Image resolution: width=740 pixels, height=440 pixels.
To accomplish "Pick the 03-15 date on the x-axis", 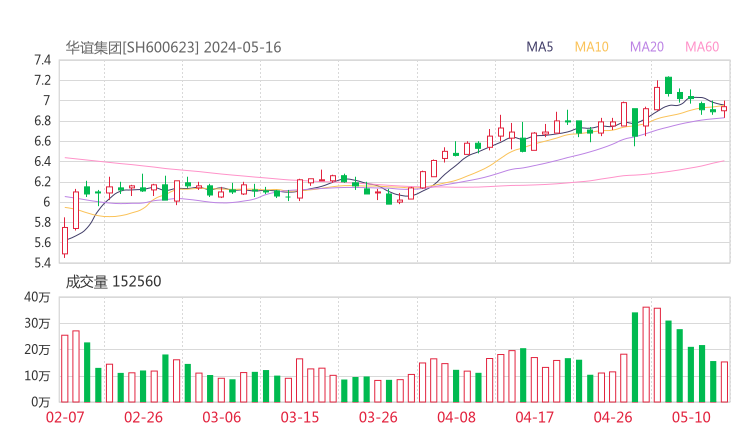I will pos(299,417).
